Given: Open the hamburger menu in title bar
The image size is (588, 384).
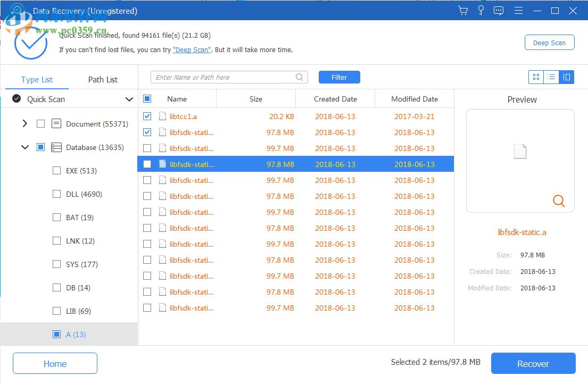Looking at the screenshot, I should point(518,10).
